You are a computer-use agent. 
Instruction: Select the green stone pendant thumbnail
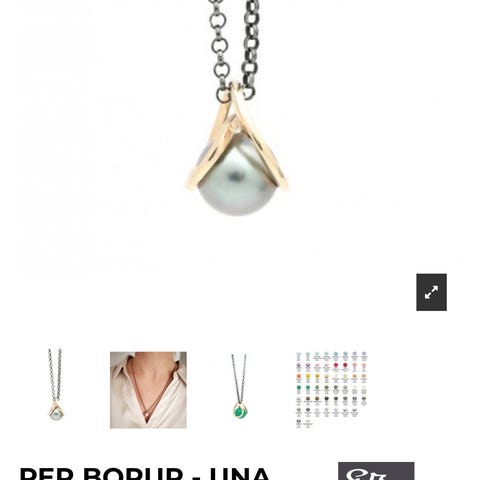tap(240, 387)
